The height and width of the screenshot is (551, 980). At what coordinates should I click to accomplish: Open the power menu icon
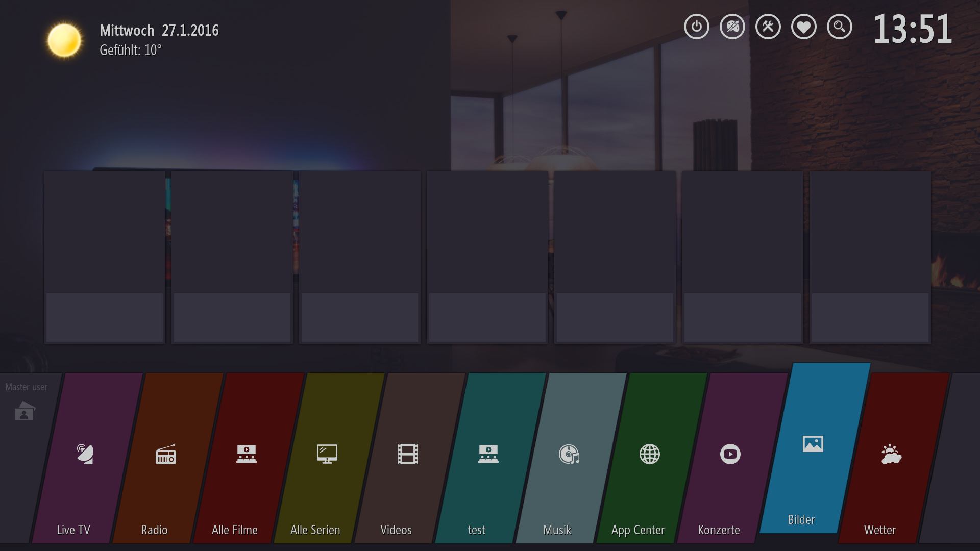(x=697, y=27)
